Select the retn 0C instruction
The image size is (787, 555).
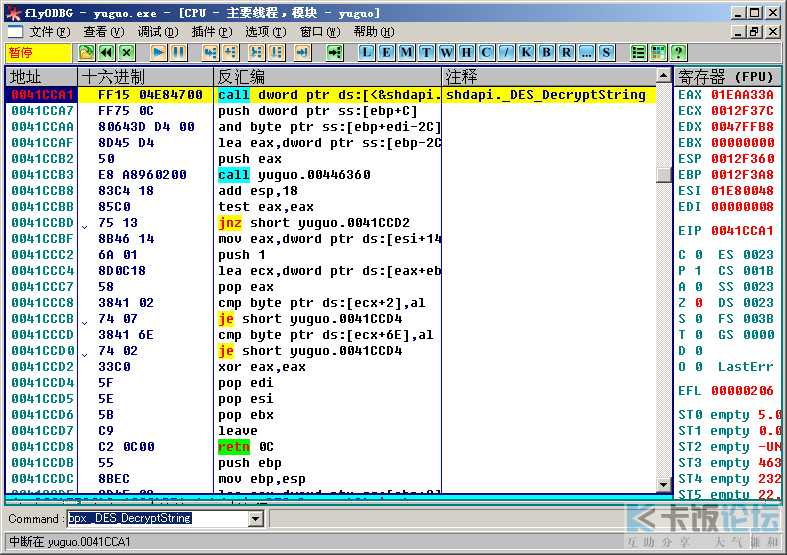(x=246, y=447)
